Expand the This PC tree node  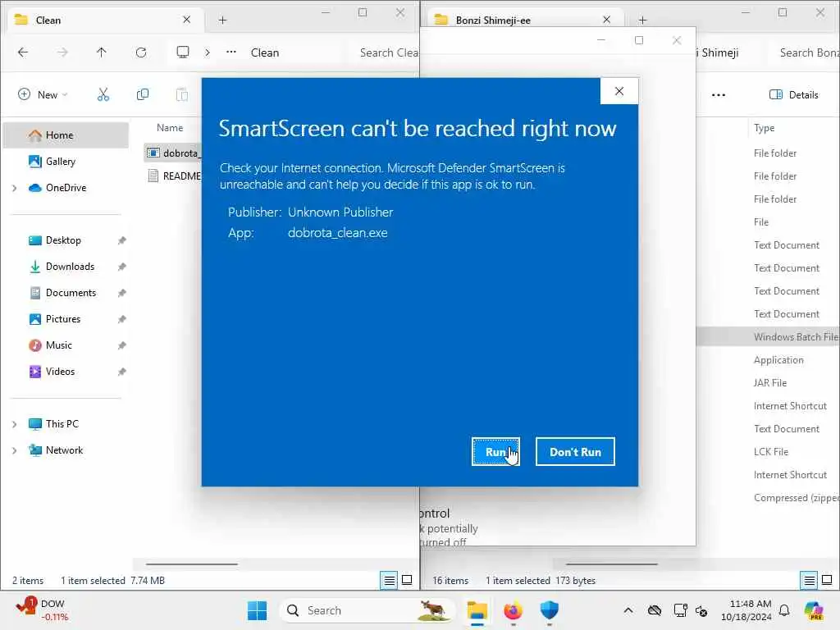point(15,424)
